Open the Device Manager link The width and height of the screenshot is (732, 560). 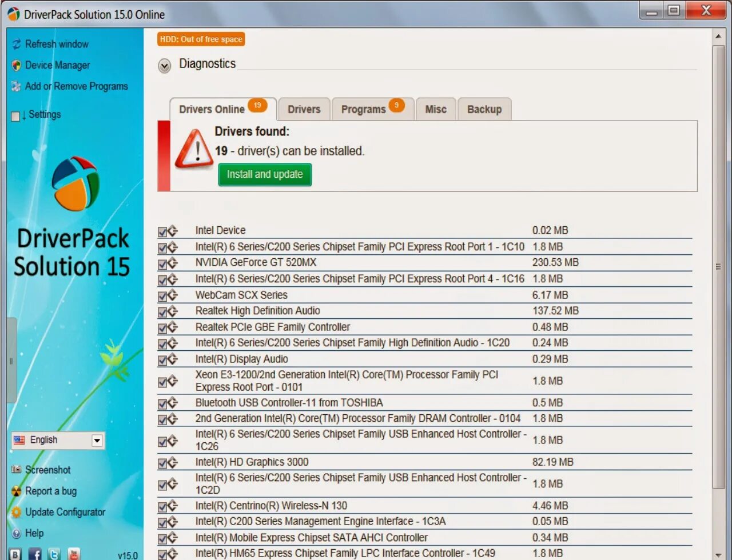tap(58, 65)
